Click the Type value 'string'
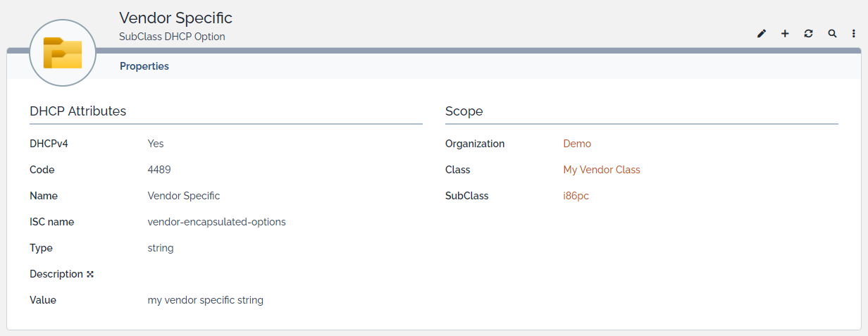The height and width of the screenshot is (336, 868). point(161,248)
